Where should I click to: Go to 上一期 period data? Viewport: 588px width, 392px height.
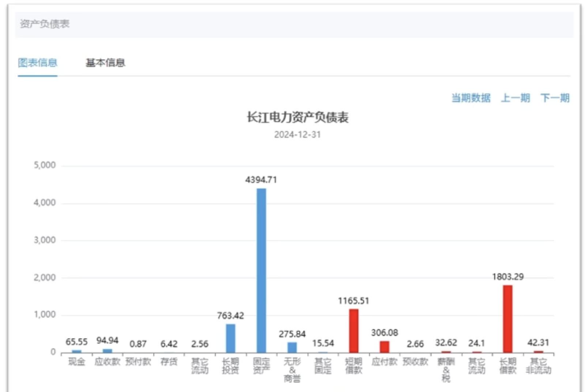[x=515, y=98]
